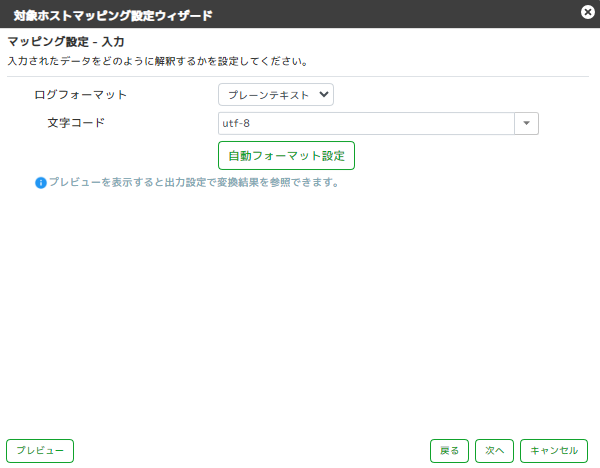Close the wizard with the X icon
This screenshot has height=468, width=600.
(x=588, y=12)
